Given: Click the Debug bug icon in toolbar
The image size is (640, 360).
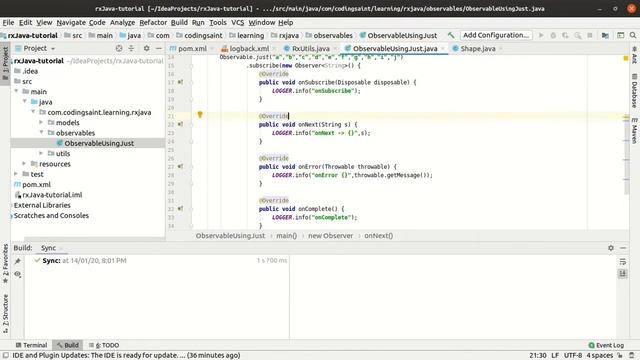Looking at the screenshot, I should [553, 36].
